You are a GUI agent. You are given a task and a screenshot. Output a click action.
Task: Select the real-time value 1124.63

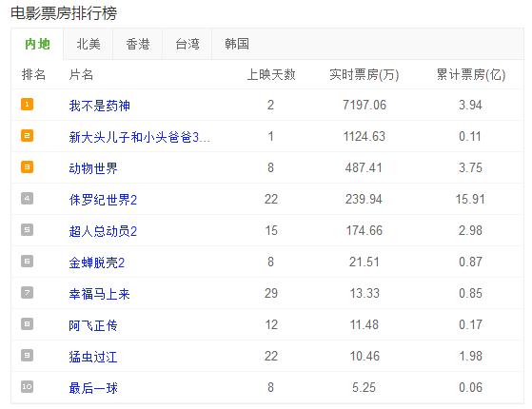pyautogui.click(x=365, y=136)
